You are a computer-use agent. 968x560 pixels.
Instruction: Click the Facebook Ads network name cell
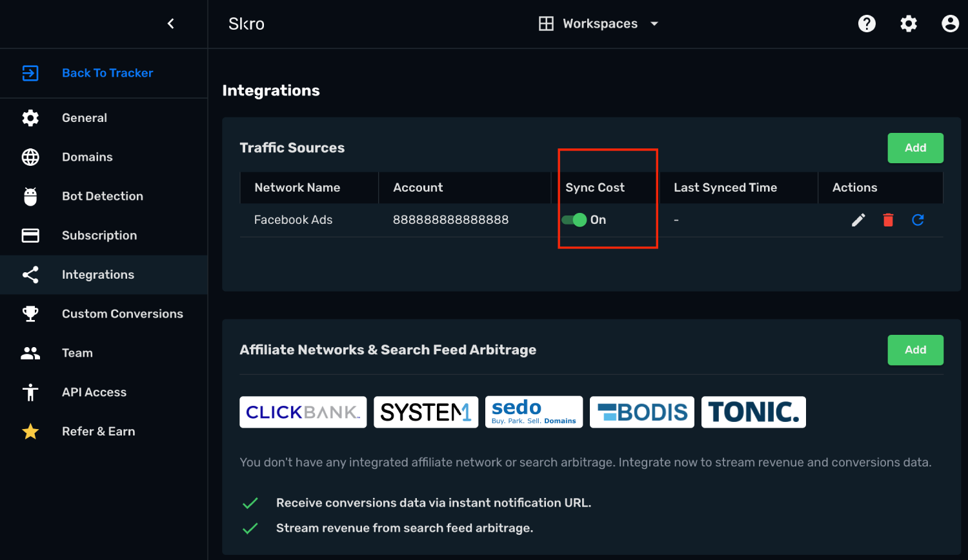pyautogui.click(x=293, y=220)
